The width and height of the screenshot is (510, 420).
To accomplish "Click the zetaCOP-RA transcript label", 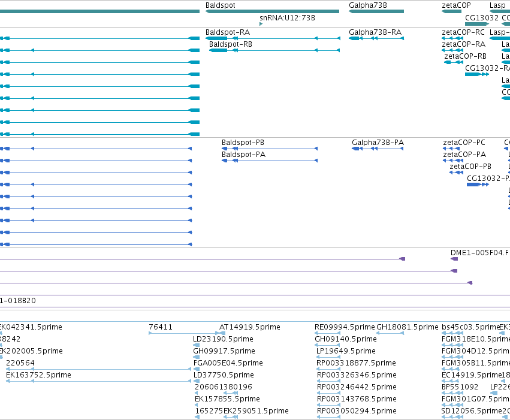I will [x=463, y=44].
